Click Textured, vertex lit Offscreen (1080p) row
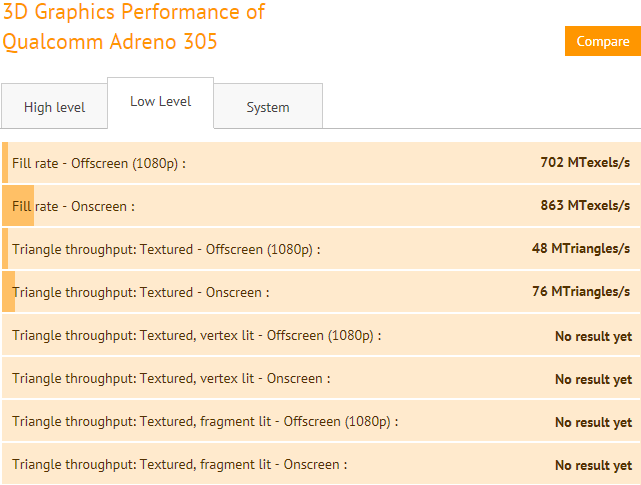641x485 pixels. [321, 335]
